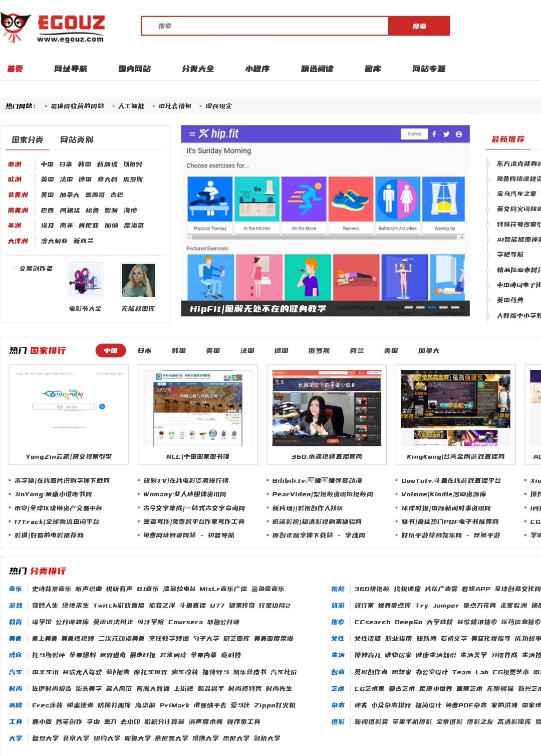Screen dimensions: 541x756
Task: Click 俄罗斯 in the Europe country row
Action: point(133,179)
